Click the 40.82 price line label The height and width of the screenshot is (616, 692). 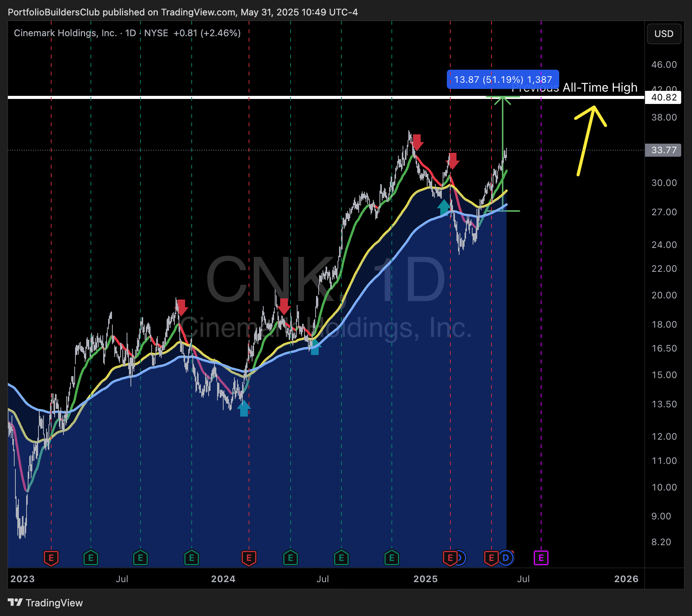[x=664, y=97]
